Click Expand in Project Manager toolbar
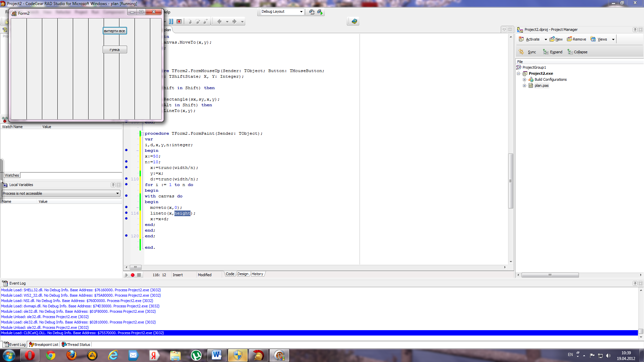This screenshot has width=644, height=362. pos(553,52)
